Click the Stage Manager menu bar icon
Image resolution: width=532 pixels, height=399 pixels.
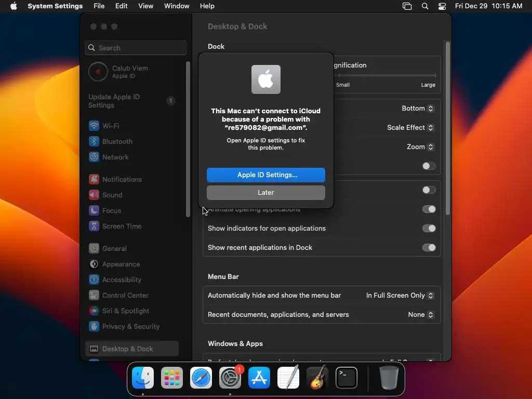[407, 6]
